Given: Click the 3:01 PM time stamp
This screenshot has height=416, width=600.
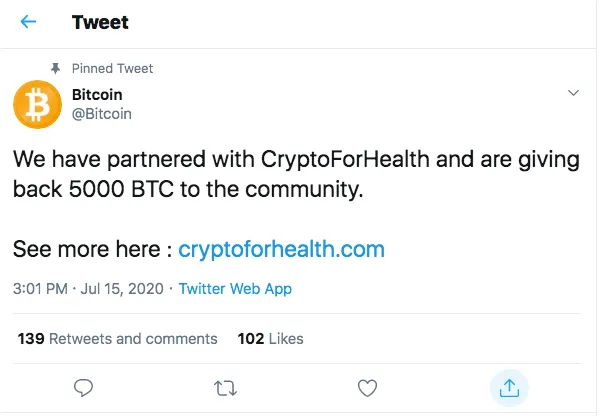Looking at the screenshot, I should coord(41,289).
